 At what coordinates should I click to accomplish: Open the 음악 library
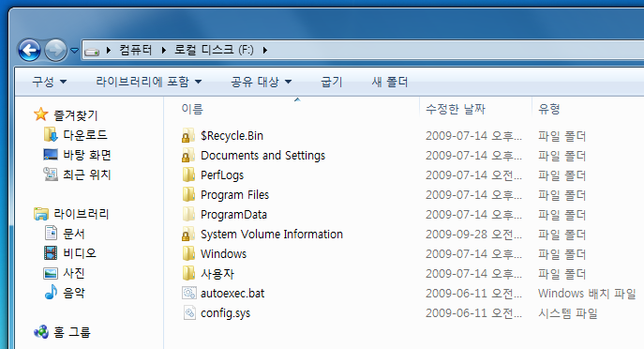[74, 293]
